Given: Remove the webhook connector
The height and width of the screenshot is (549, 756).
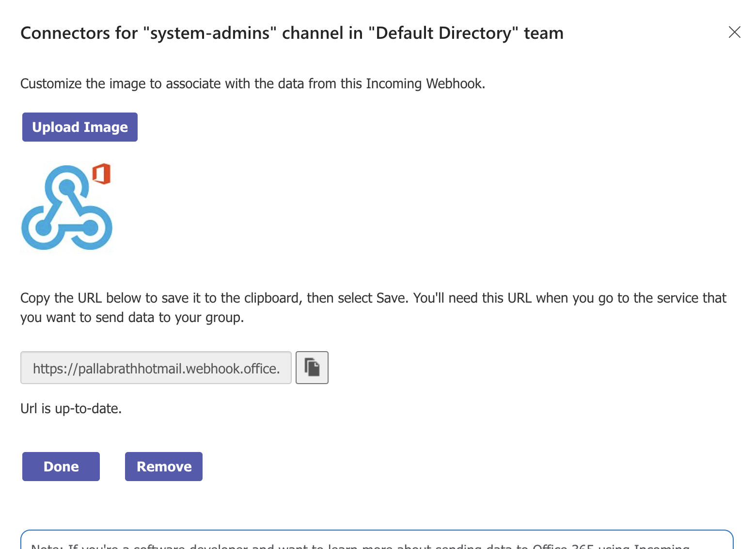Looking at the screenshot, I should (164, 467).
